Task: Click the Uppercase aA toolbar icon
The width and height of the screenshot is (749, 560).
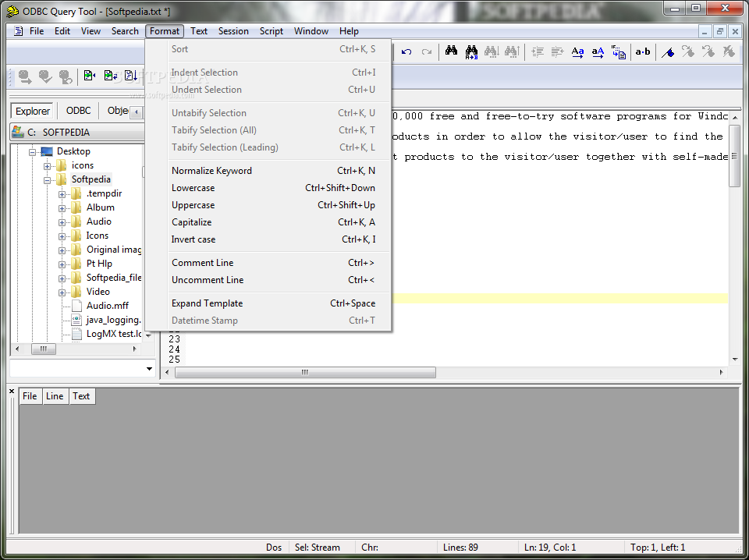Action: click(598, 51)
